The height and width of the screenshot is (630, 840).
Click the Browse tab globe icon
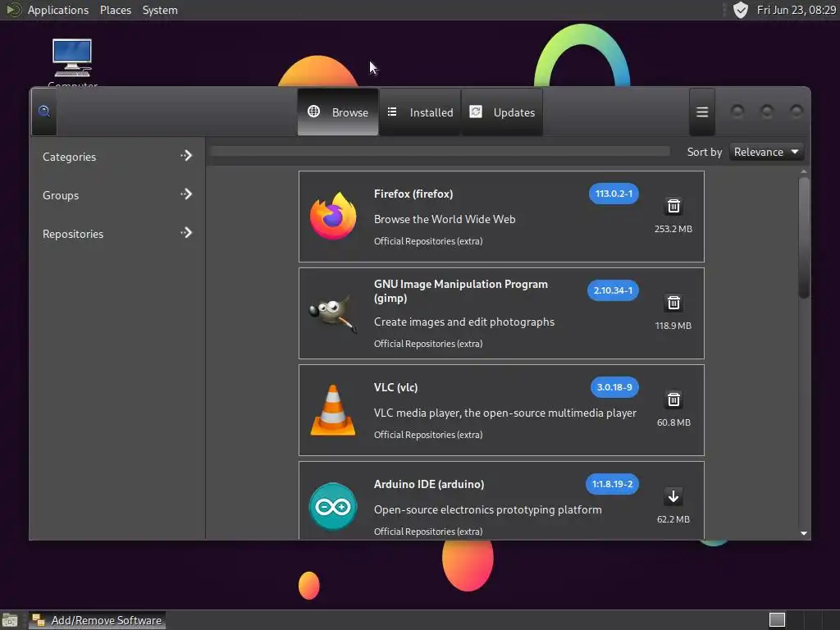[x=314, y=112]
